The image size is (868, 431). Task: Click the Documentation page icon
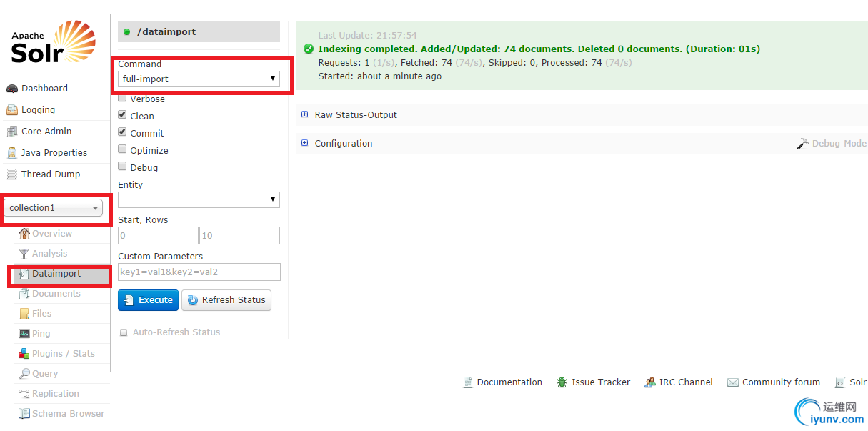(x=468, y=382)
